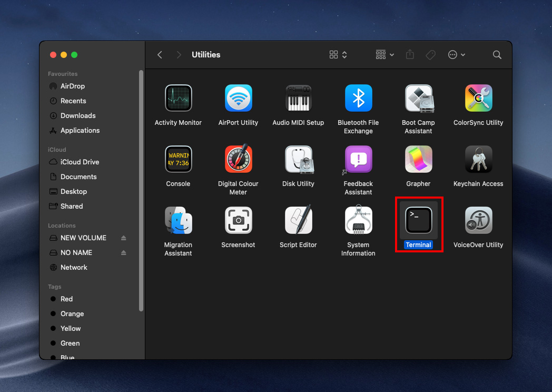Screen dimensions: 552x392
Task: Click the Share toolbar icon
Action: point(410,54)
